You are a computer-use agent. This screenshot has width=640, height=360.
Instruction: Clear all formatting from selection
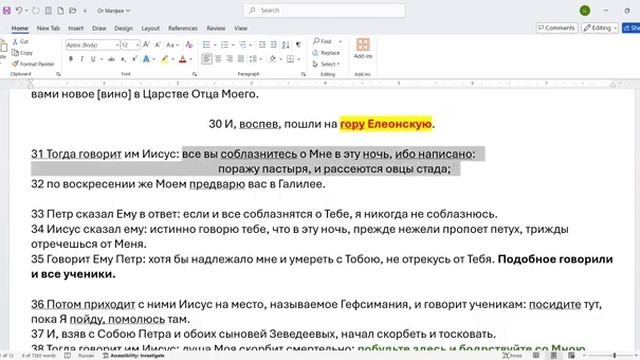[189, 45]
